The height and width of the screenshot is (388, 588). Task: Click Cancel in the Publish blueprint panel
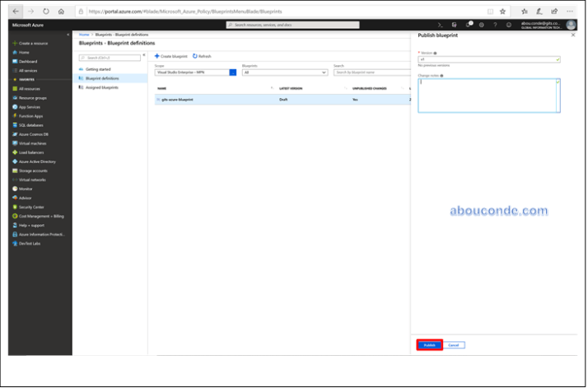[x=455, y=345]
